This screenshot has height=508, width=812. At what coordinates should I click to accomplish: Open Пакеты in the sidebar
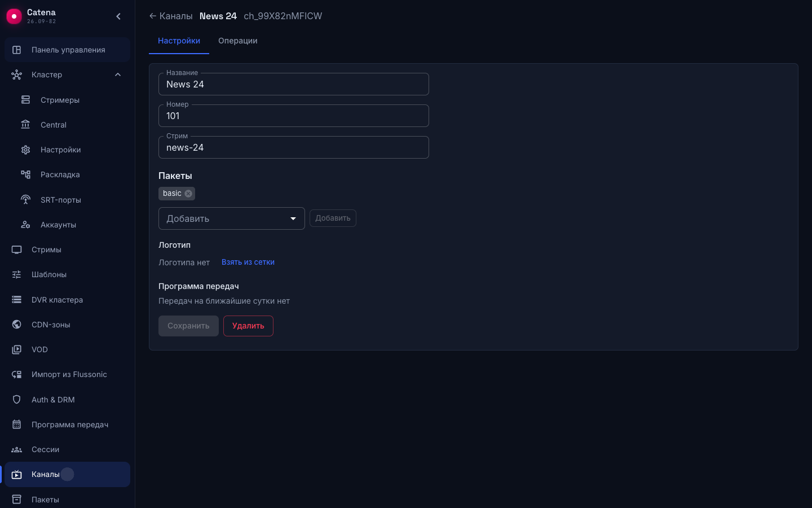[67, 500]
